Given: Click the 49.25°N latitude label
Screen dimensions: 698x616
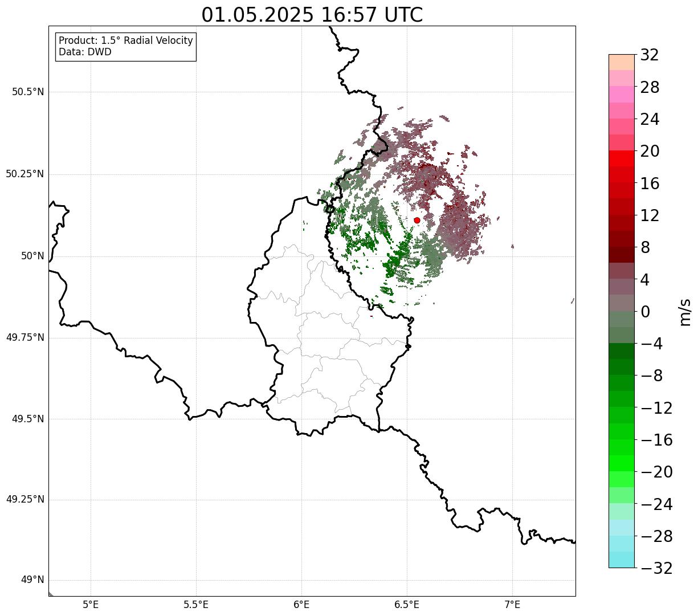Looking at the screenshot, I should click(25, 500).
